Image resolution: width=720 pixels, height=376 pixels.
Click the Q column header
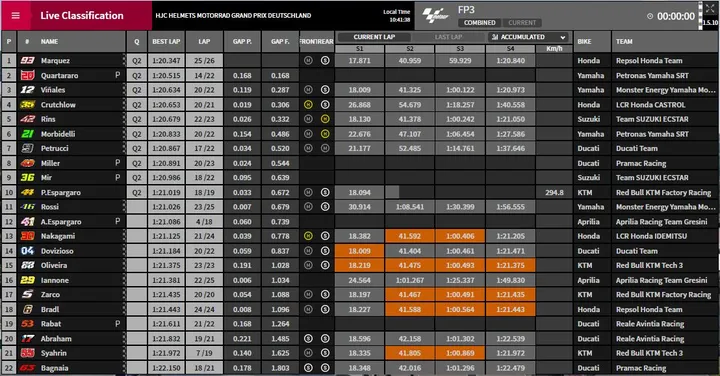coord(137,41)
